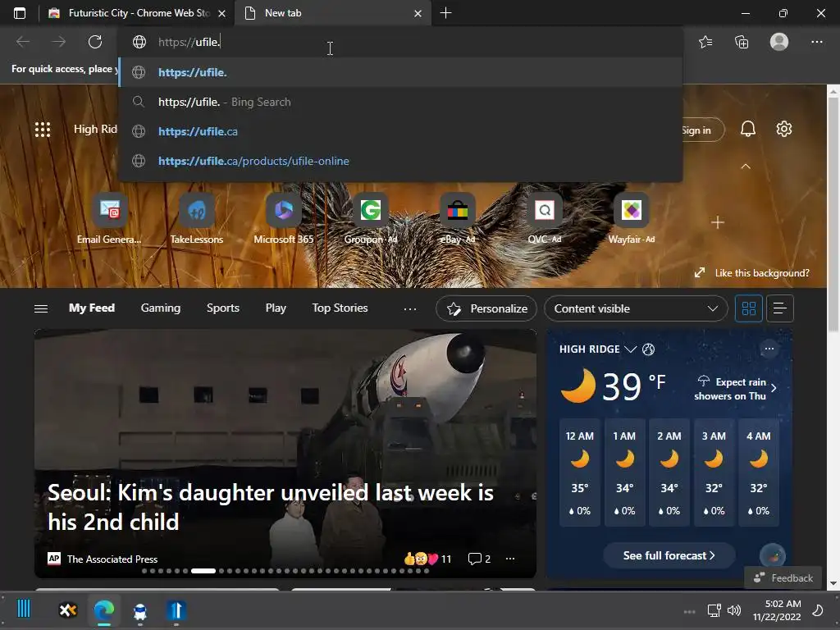Select the Bing Search suggestion
This screenshot has width=840, height=630.
[400, 102]
